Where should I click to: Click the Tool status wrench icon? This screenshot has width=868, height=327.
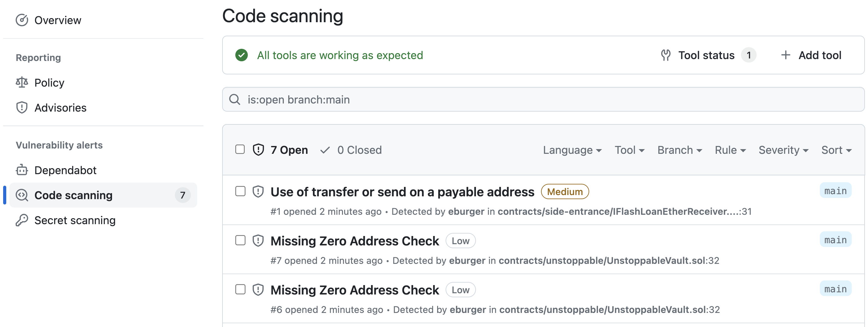(x=666, y=55)
